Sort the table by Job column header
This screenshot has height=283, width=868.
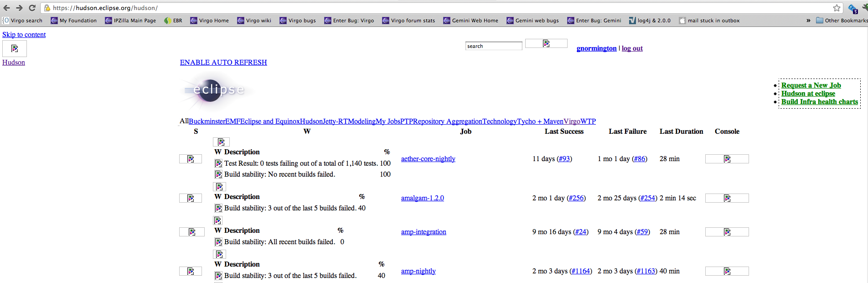(x=465, y=131)
